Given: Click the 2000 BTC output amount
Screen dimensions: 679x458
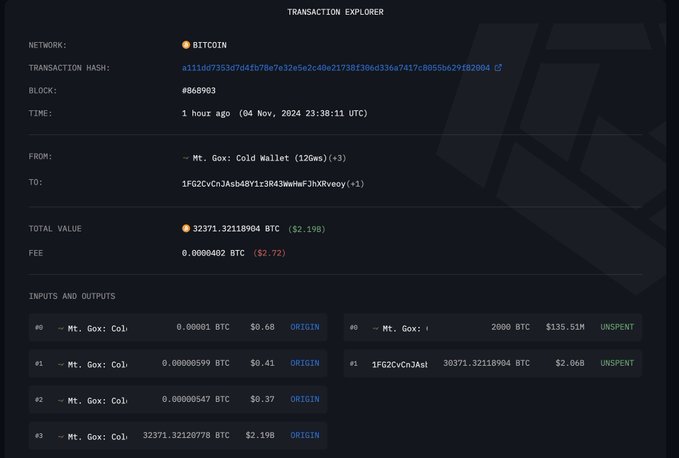Looking at the screenshot, I should pos(511,327).
